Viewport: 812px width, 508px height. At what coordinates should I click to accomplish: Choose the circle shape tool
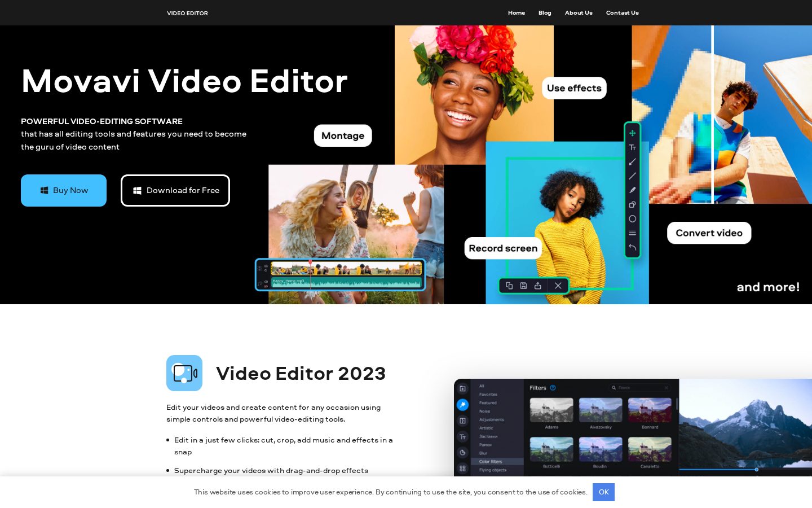tap(632, 219)
